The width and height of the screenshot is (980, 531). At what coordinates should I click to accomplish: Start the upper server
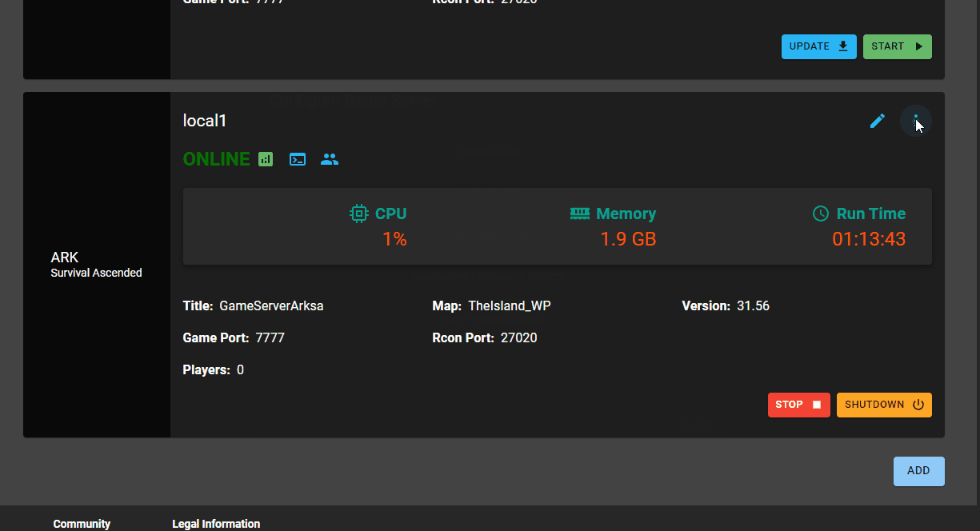click(x=898, y=46)
